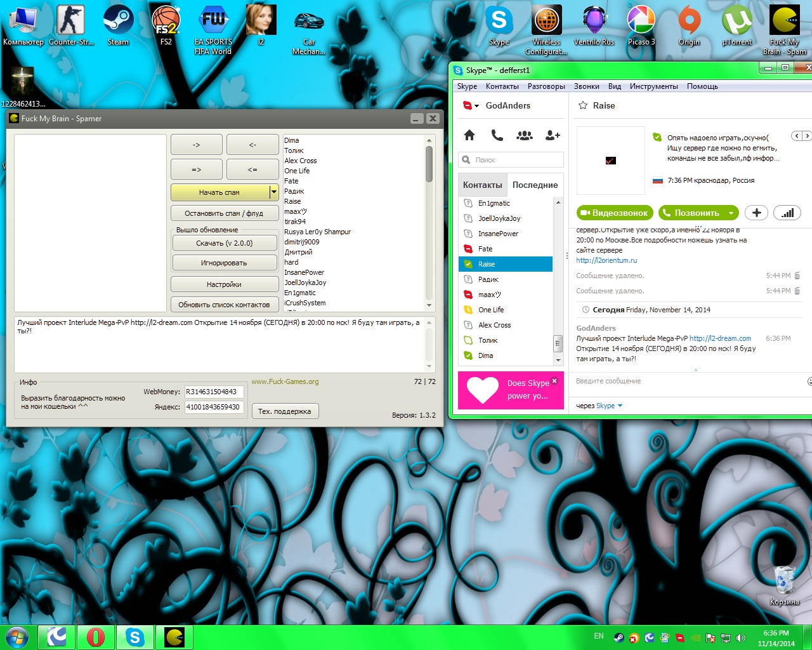The height and width of the screenshot is (650, 812).
Task: Open the Skype phone dial icon
Action: click(x=497, y=135)
